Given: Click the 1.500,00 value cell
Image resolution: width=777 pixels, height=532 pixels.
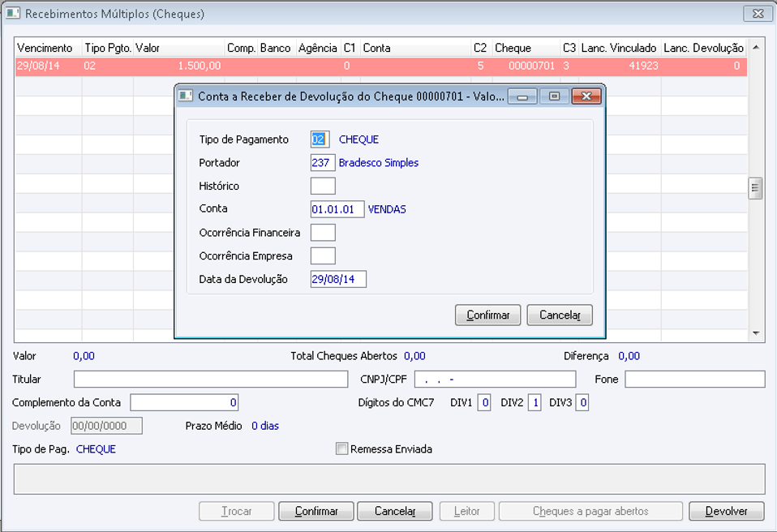Looking at the screenshot, I should pyautogui.click(x=179, y=66).
